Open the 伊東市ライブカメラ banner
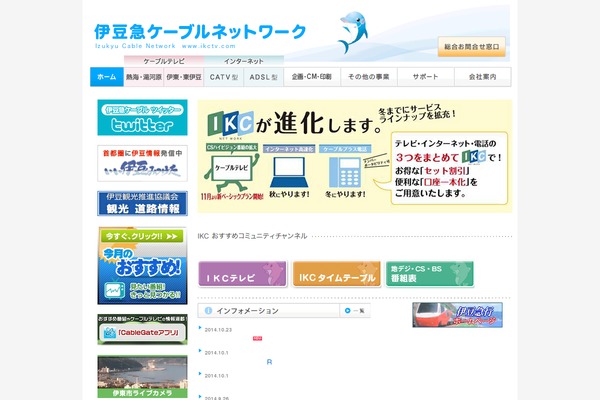 tap(142, 377)
